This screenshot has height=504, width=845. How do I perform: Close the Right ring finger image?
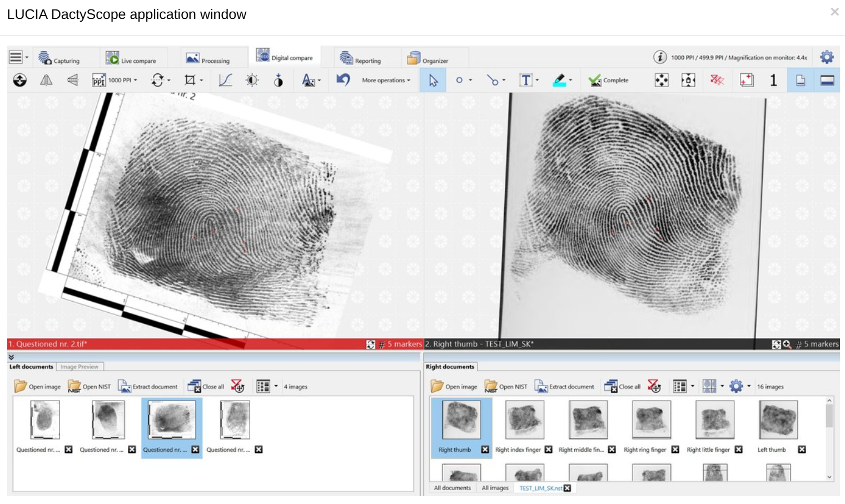point(675,450)
